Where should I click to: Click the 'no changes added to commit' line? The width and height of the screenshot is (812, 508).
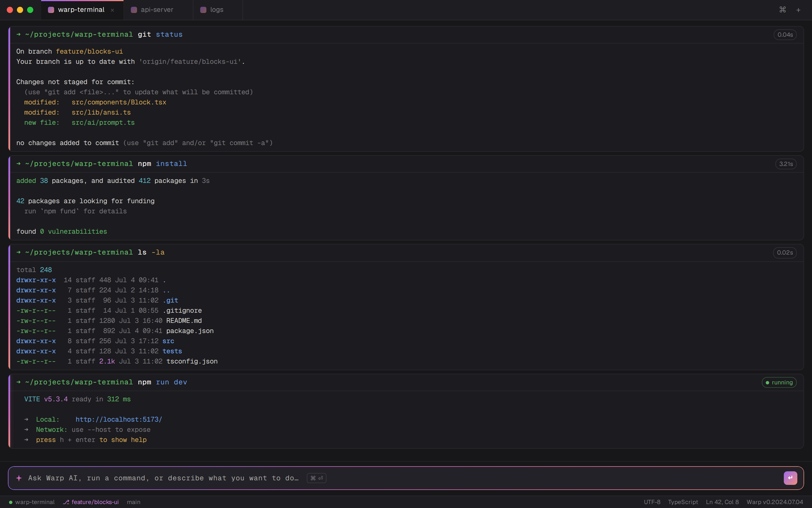[x=145, y=143]
